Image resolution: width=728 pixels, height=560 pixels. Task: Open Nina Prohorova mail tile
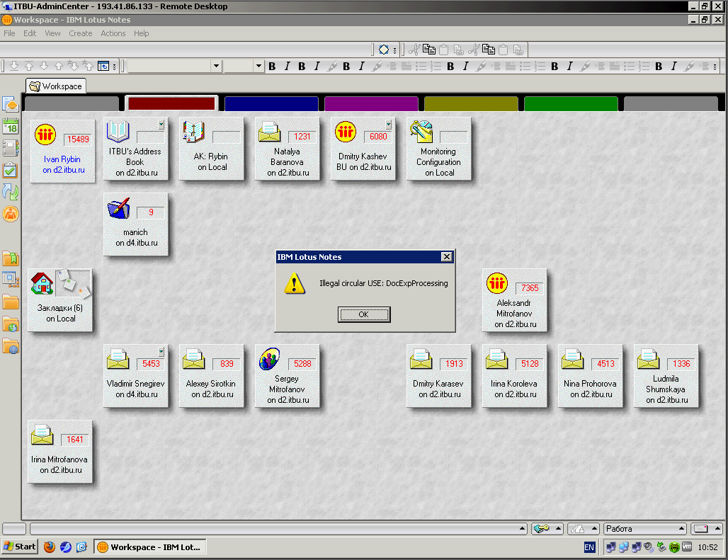(x=590, y=376)
